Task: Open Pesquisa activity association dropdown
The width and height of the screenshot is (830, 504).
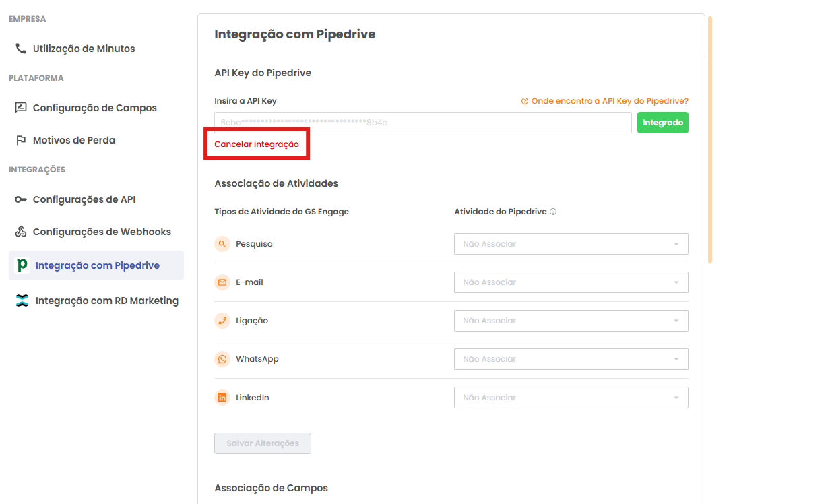Action: (571, 244)
